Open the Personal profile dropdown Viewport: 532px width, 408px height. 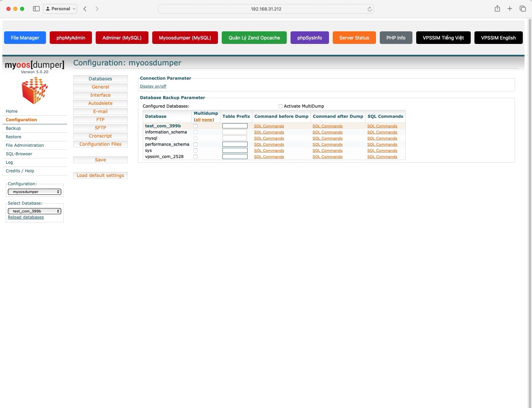click(60, 9)
